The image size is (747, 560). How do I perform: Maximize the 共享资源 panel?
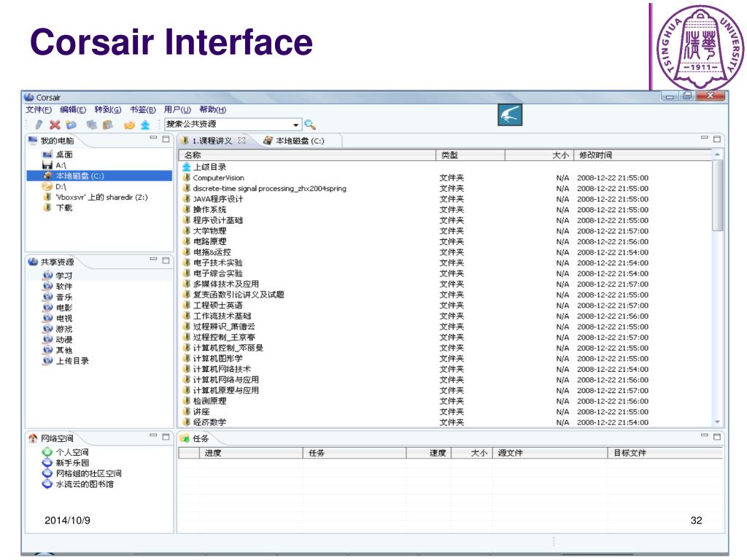pos(166,260)
